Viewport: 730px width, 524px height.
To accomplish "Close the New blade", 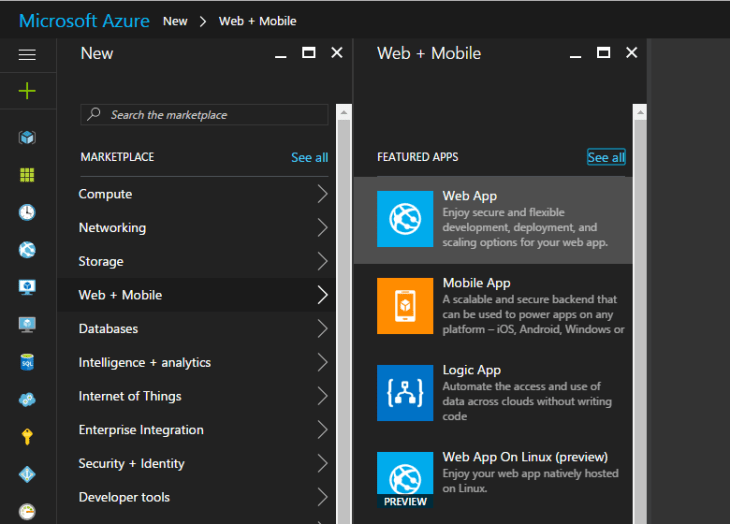I will [x=337, y=53].
